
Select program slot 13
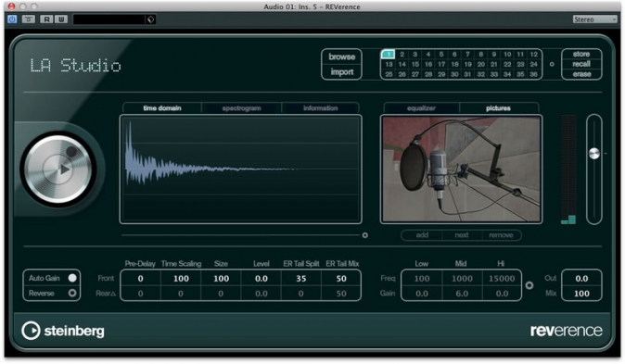[389, 64]
